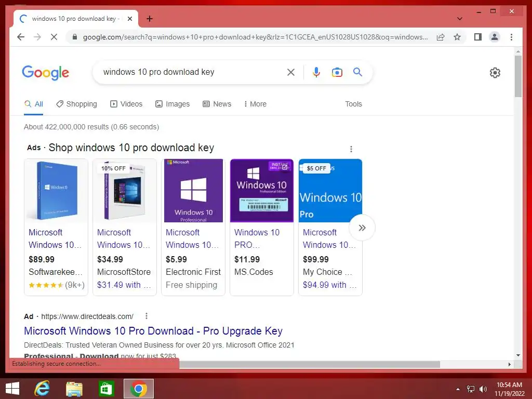The image size is (532, 399).
Task: Show hidden system tray icons
Action: [x=458, y=389]
